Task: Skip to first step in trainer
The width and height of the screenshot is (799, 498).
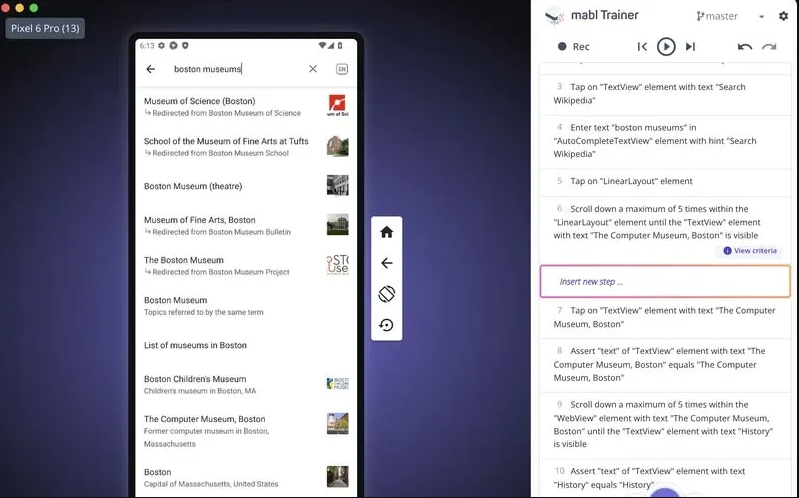Action: [642, 46]
